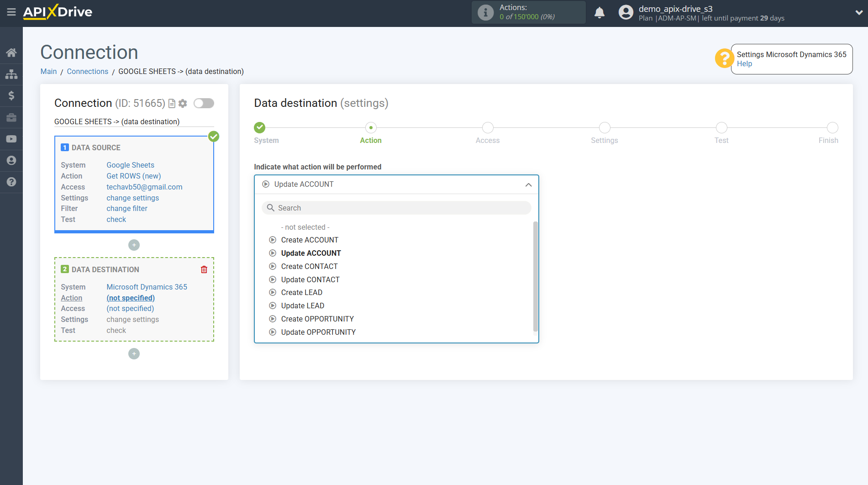
Task: Click the ApiX-Drive logo
Action: (58, 12)
